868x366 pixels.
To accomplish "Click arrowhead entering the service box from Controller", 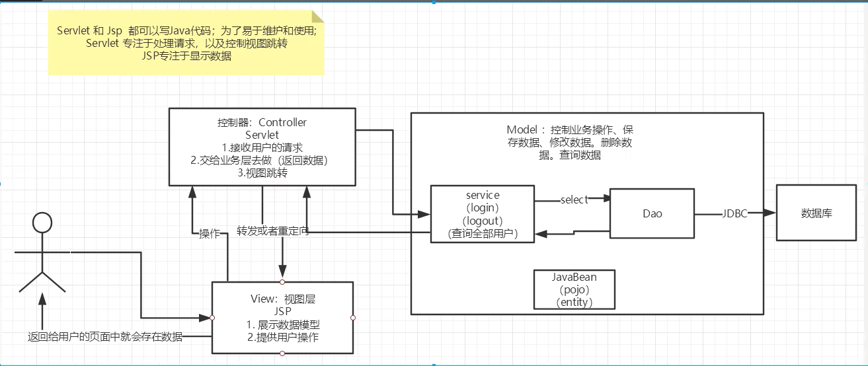I will point(424,214).
